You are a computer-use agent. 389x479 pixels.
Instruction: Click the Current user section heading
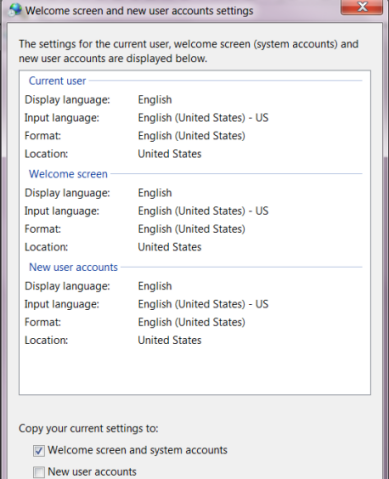click(57, 81)
